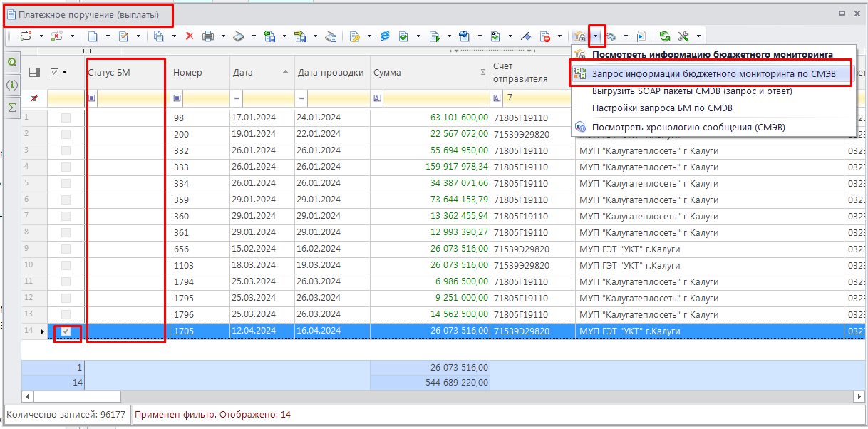
Task: Click the Счет отправителя filter field containing 7
Action: [537, 98]
